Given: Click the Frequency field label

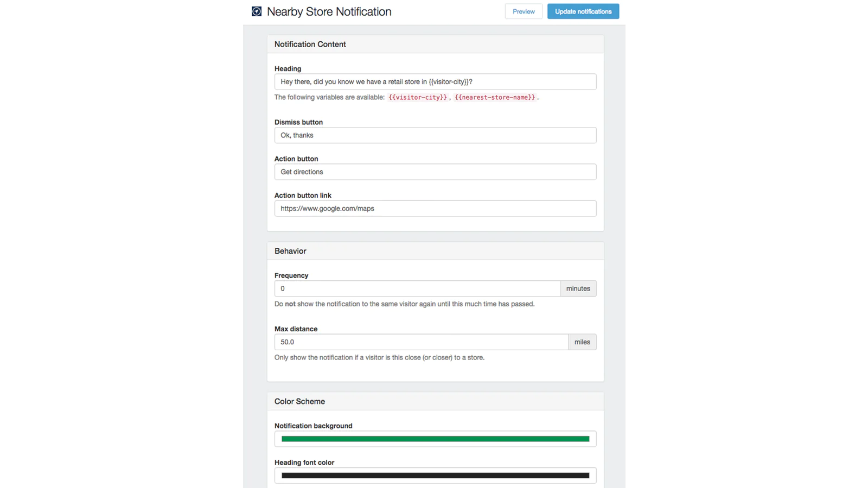Looking at the screenshot, I should [291, 275].
